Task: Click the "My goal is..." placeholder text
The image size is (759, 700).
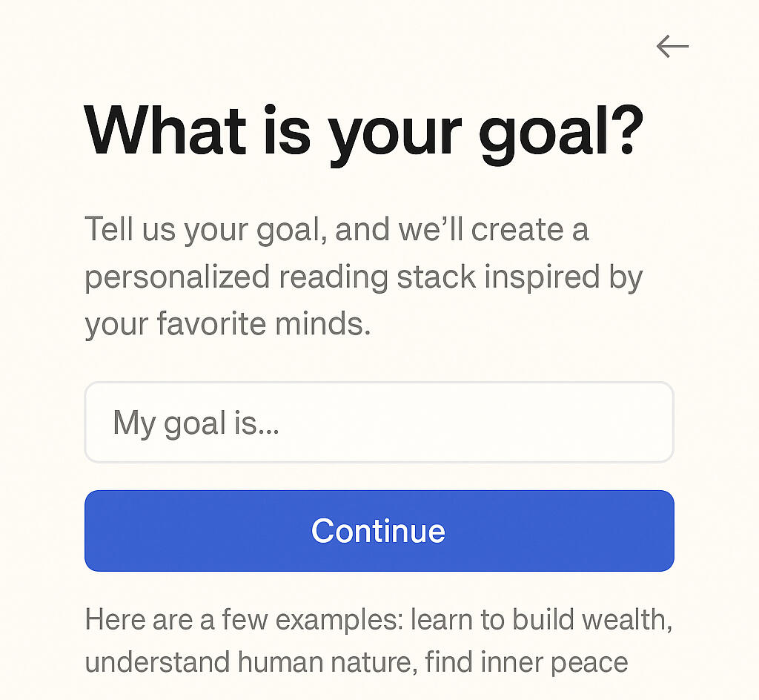Action: click(x=196, y=423)
